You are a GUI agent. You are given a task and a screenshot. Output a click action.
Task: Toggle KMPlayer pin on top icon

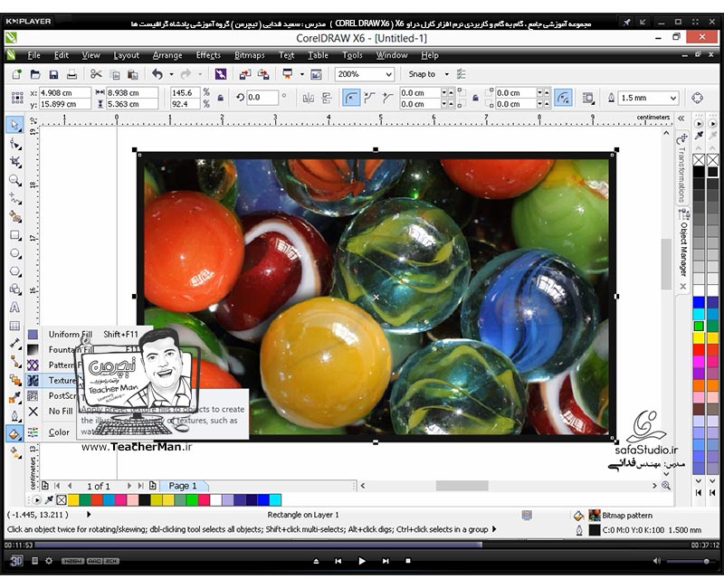tap(626, 22)
